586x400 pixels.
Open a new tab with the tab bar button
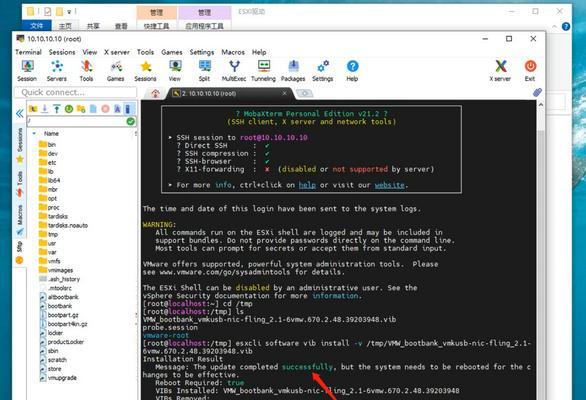[305, 93]
